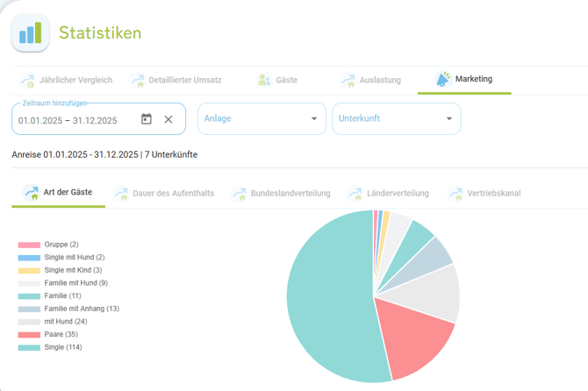Image resolution: width=588 pixels, height=391 pixels.
Task: Click the Anlage dropdown arrow
Action: tap(314, 118)
